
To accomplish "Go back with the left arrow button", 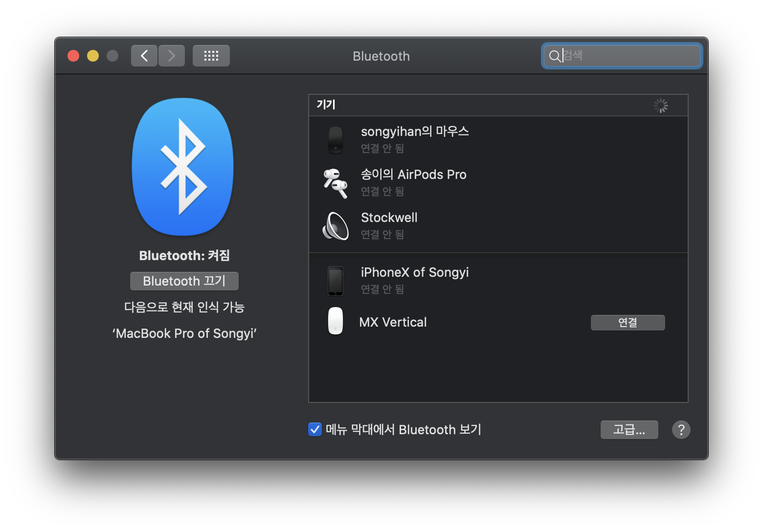I will coord(144,56).
